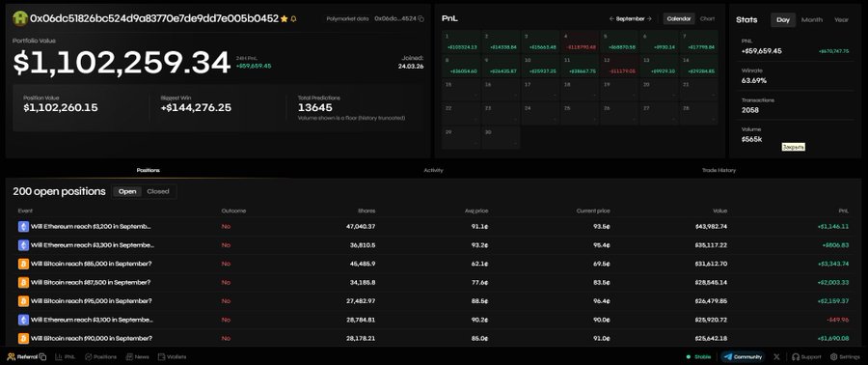This screenshot has width=868, height=365.
Task: Open 'Will Bitcoin reach $90,000 in September?' event
Action: point(92,338)
